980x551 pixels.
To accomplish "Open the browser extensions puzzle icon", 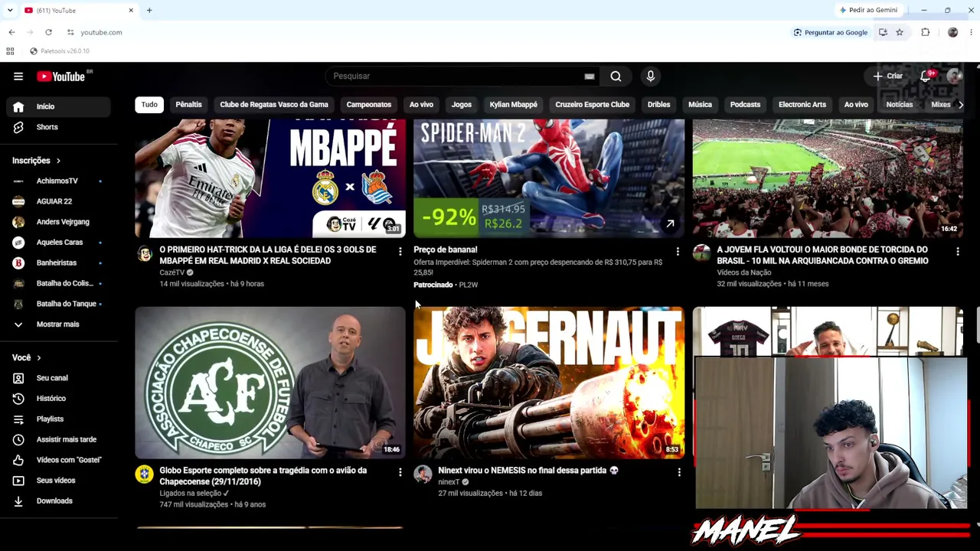I will tap(926, 32).
